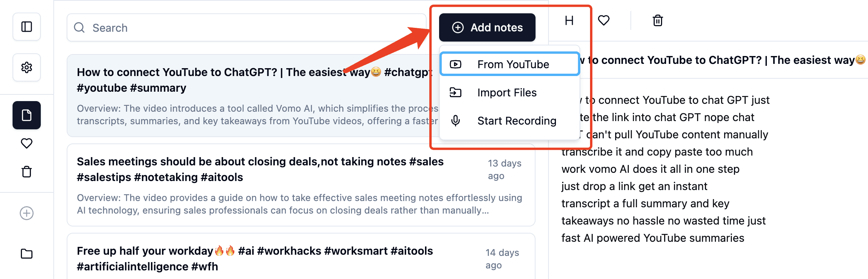868x279 pixels.
Task: Select Start Recording from the menu
Action: tap(510, 121)
